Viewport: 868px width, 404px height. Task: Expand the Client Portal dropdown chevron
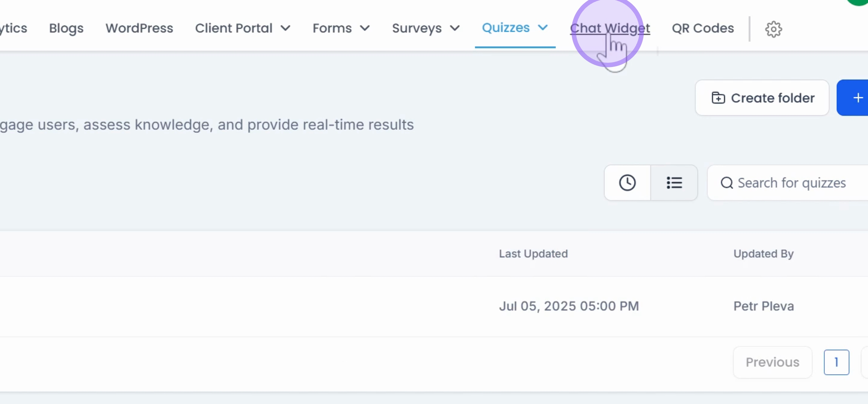click(286, 28)
